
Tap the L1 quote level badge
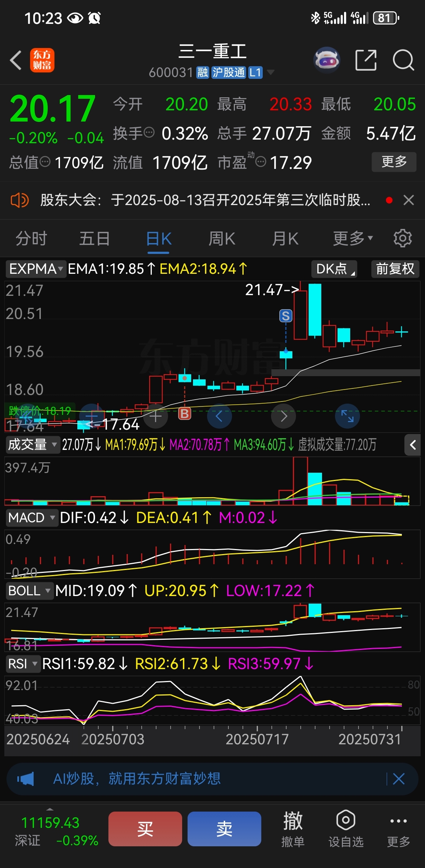pyautogui.click(x=255, y=72)
